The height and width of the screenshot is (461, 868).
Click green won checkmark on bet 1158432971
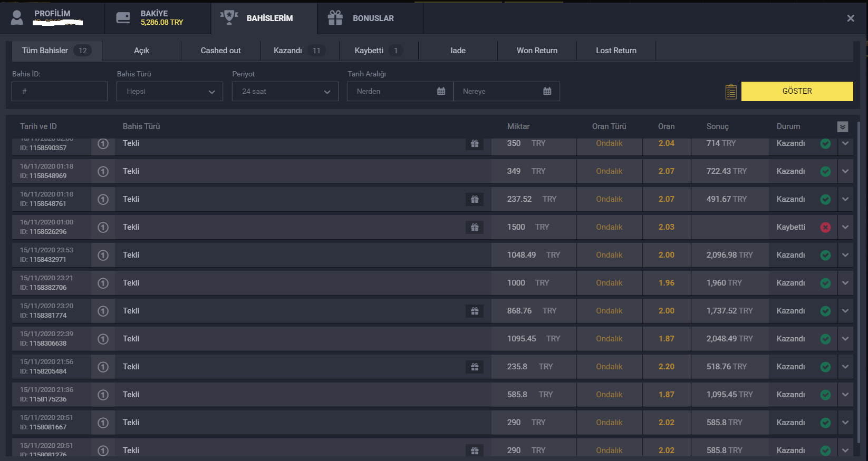(x=826, y=255)
